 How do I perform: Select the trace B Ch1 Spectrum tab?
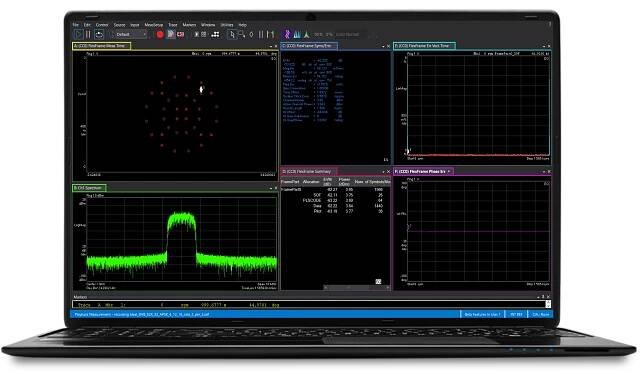click(x=89, y=188)
